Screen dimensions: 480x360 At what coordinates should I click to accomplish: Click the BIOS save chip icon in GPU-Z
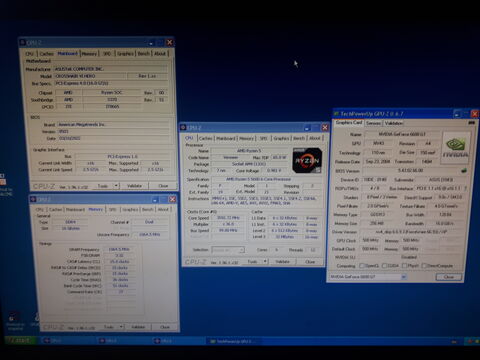(463, 171)
